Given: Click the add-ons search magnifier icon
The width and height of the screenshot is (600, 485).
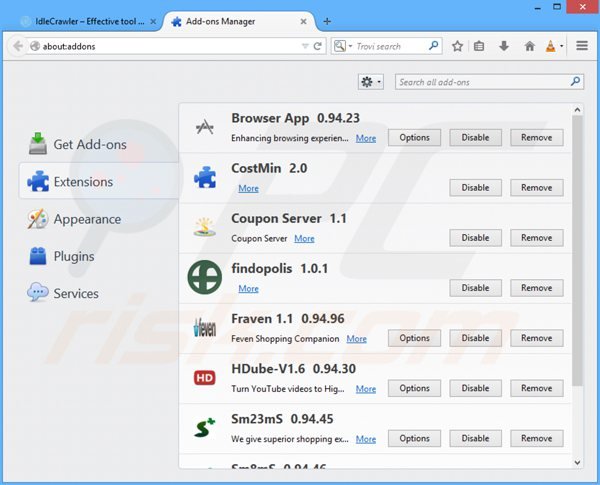Looking at the screenshot, I should click(575, 81).
